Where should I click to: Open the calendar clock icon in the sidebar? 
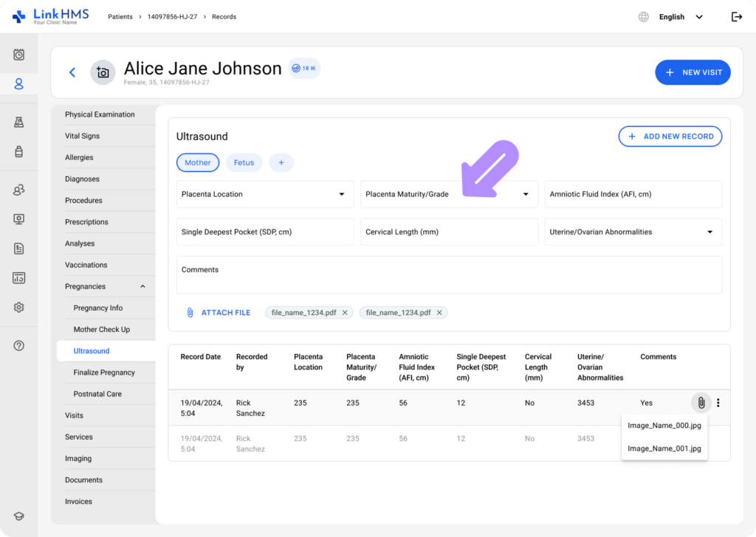pyautogui.click(x=18, y=55)
